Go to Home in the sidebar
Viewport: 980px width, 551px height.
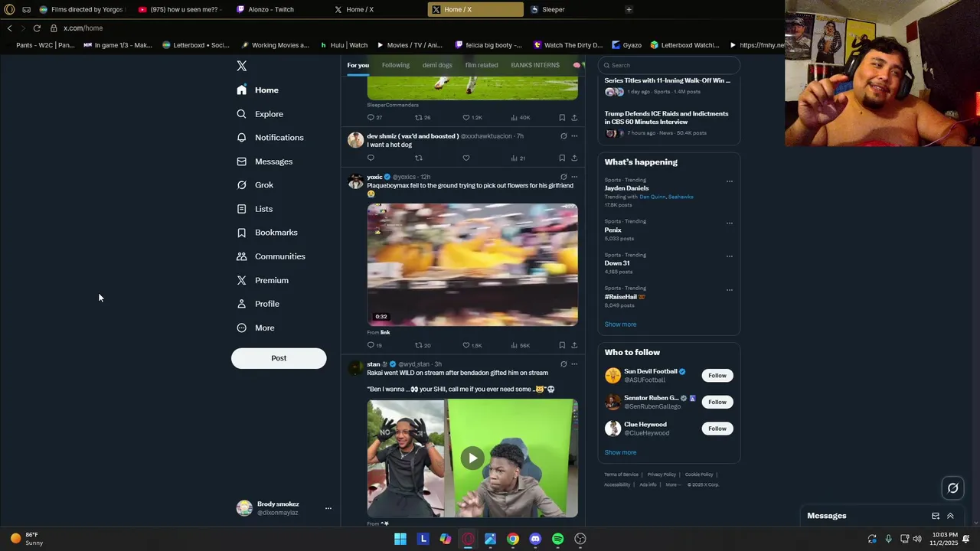pos(258,90)
